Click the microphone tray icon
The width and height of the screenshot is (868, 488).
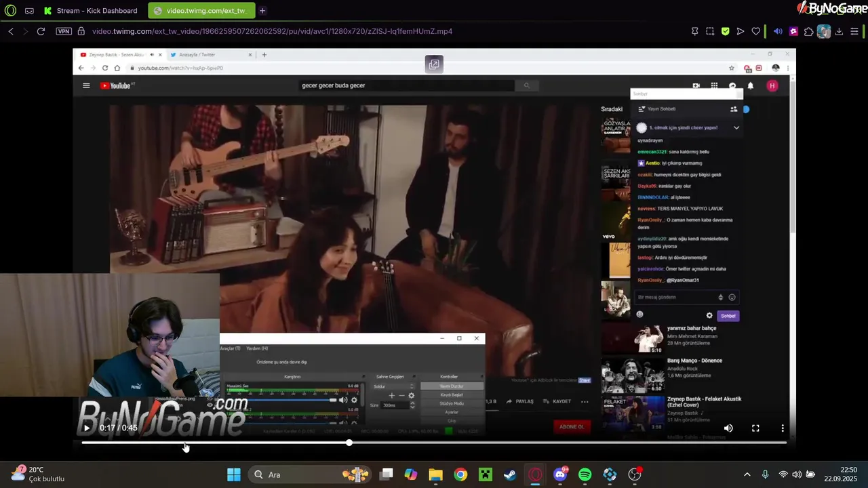[x=766, y=474]
